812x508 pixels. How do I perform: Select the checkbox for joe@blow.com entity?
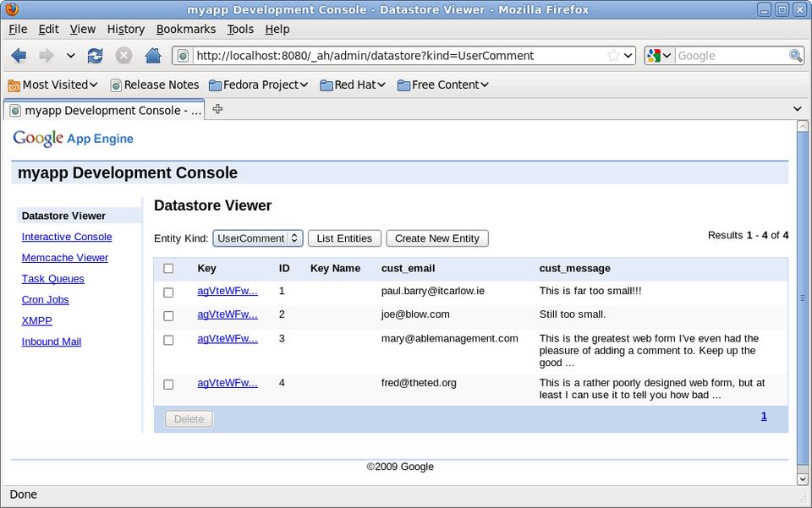click(168, 316)
